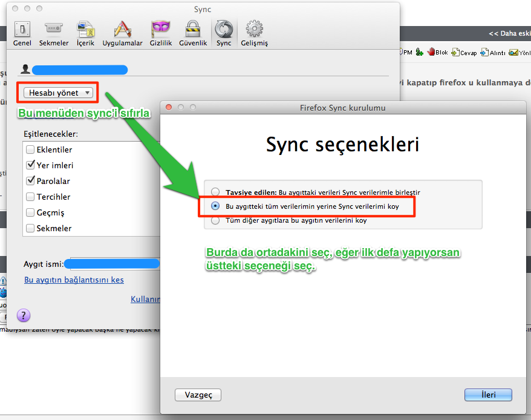The height and width of the screenshot is (420, 531).
Task: Click the purple help question mark
Action: pos(24,315)
